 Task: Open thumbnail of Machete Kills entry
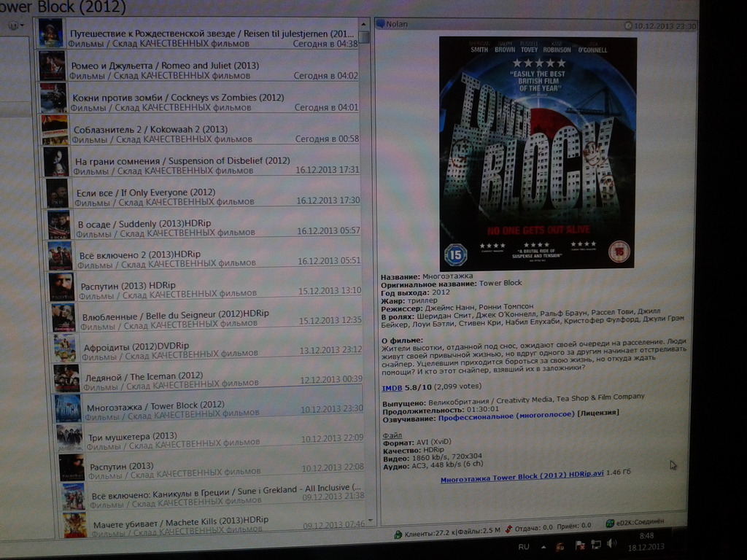pos(75,525)
